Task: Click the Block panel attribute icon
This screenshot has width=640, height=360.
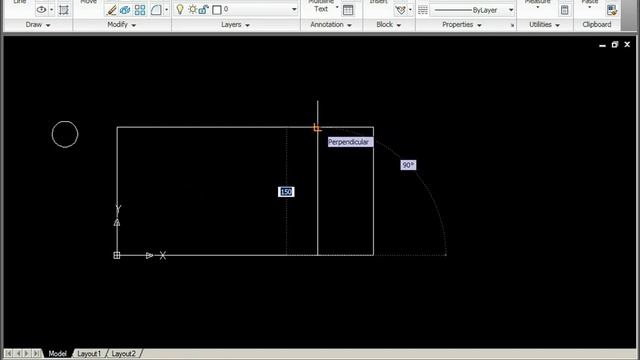Action: [401, 10]
